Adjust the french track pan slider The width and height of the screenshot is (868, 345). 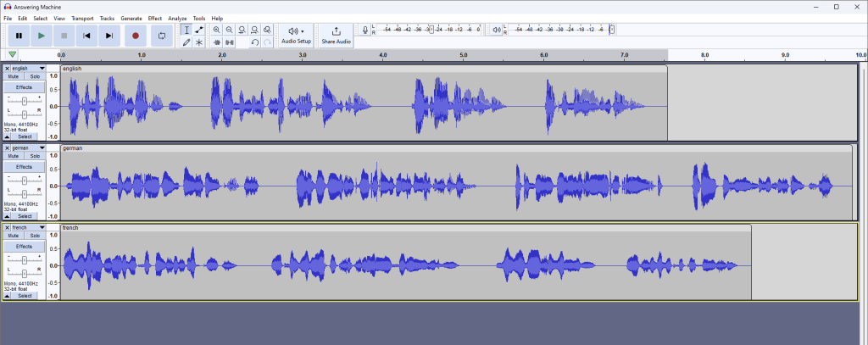(x=25, y=273)
